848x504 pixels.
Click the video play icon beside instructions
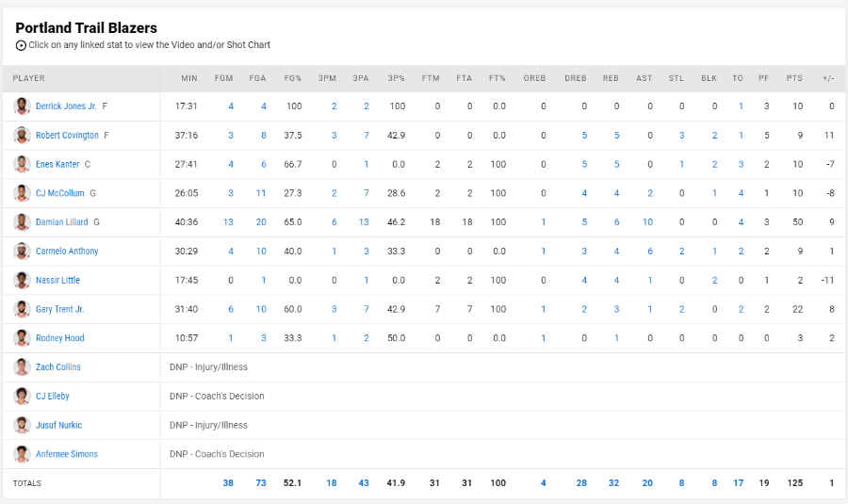click(x=21, y=45)
